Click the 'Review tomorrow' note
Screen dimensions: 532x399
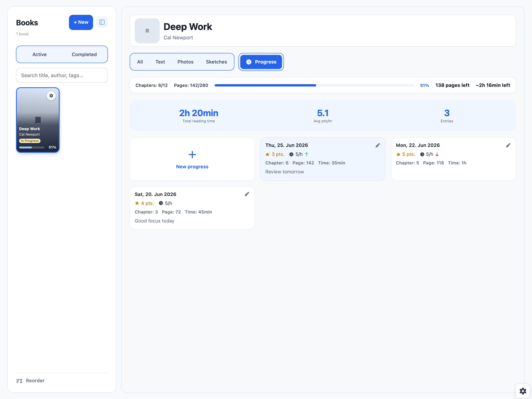click(x=285, y=172)
